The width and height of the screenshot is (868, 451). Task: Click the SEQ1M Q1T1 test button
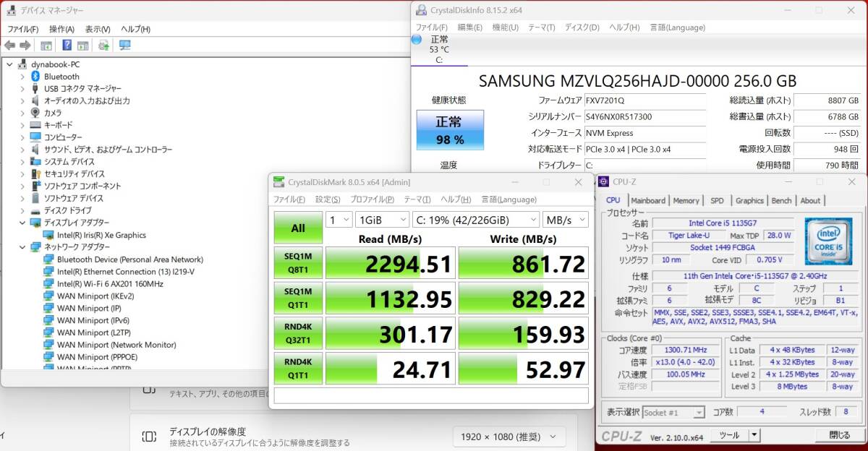click(x=298, y=298)
